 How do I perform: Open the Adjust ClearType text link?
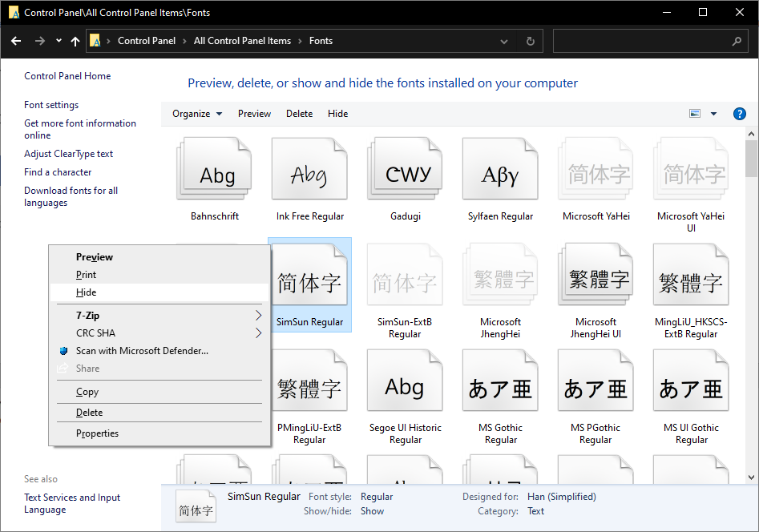[68, 154]
